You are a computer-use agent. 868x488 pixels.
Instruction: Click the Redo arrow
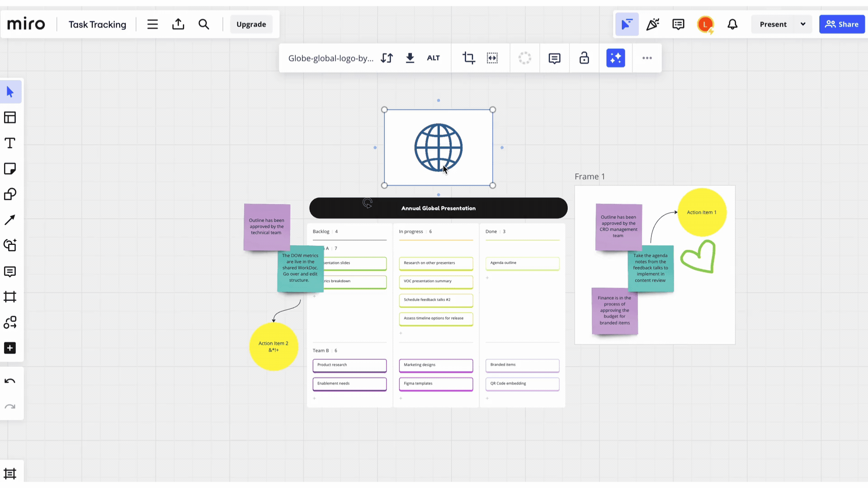tap(10, 407)
